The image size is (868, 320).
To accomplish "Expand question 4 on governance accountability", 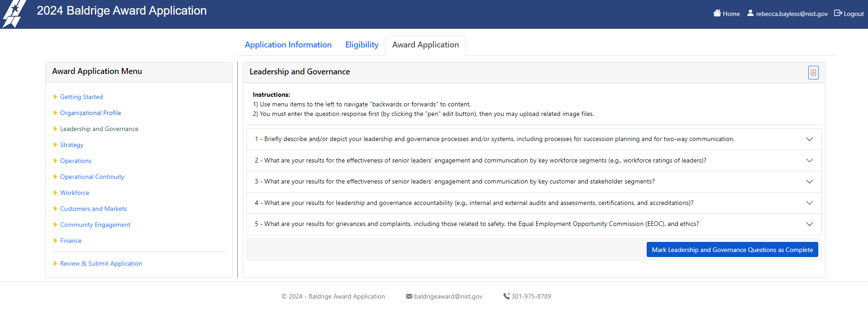I will tap(809, 203).
